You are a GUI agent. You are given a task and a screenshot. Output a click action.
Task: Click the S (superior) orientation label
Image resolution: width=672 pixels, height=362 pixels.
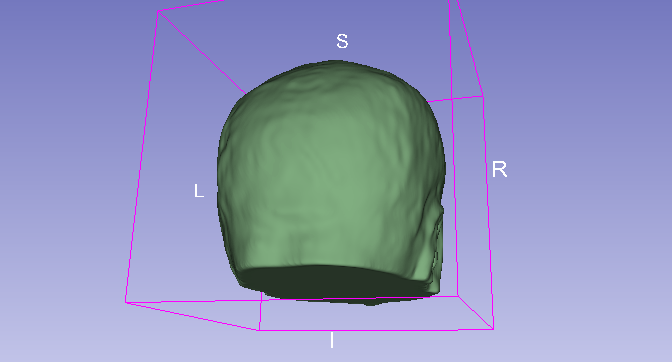click(x=342, y=41)
